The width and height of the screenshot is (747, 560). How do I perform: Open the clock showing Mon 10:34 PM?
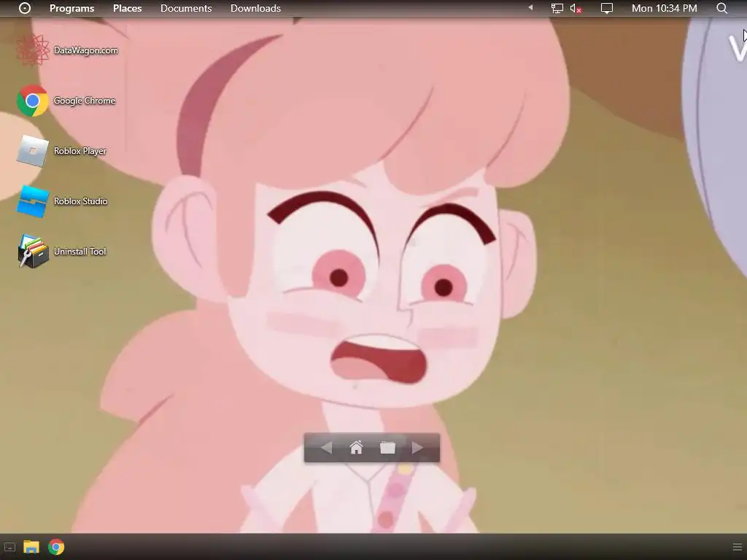(x=664, y=8)
